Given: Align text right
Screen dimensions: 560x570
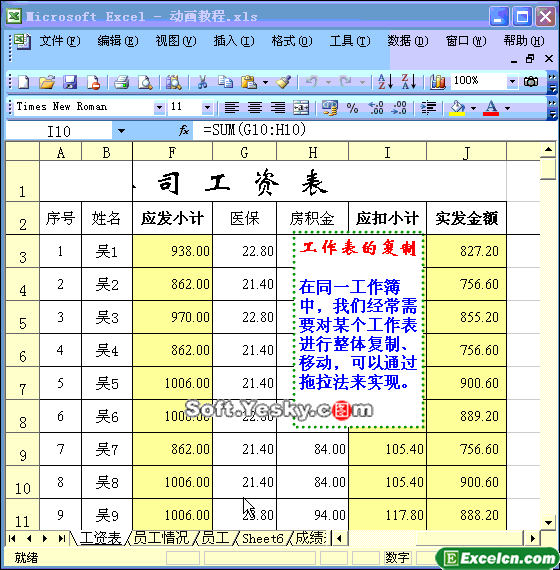Looking at the screenshot, I should [278, 108].
